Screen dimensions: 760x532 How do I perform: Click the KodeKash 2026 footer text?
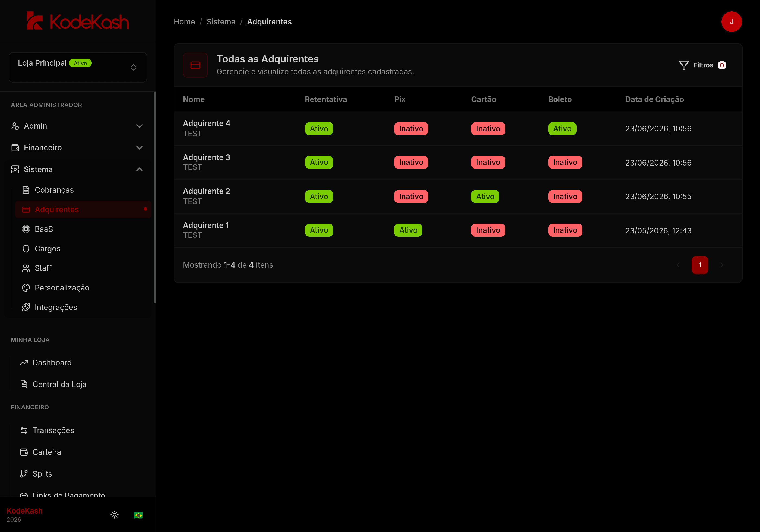pyautogui.click(x=24, y=515)
